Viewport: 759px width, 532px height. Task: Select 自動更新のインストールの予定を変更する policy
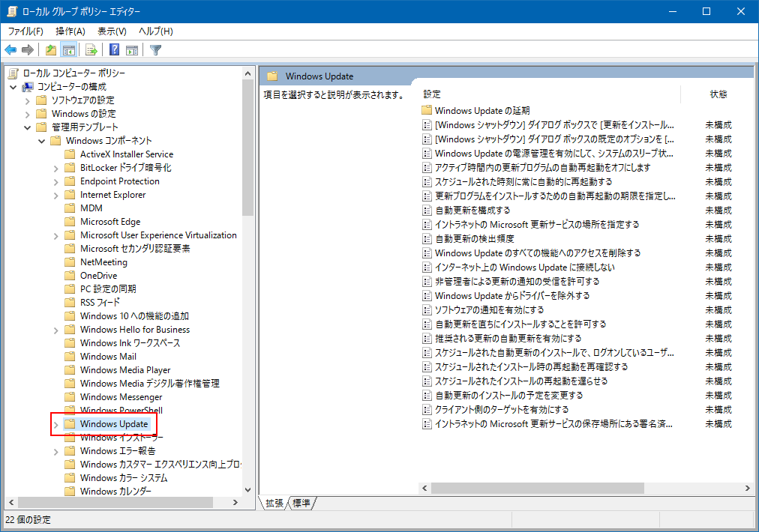pos(508,395)
